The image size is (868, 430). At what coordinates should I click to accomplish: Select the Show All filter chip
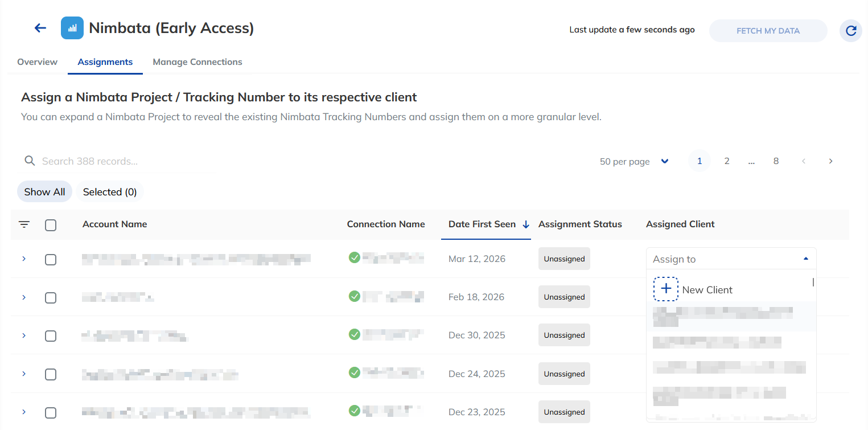[x=44, y=192]
